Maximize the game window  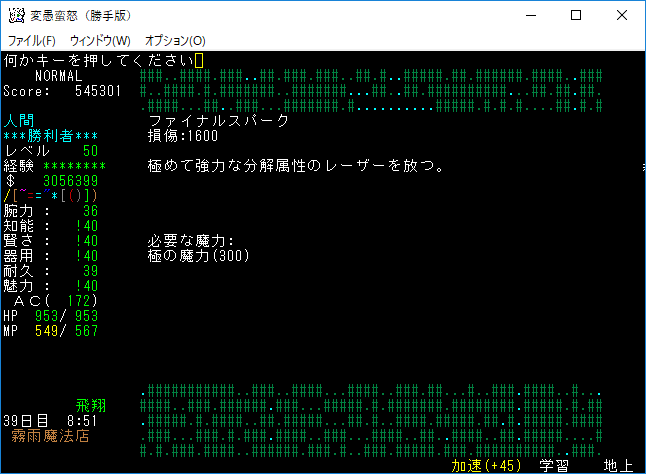(x=576, y=16)
